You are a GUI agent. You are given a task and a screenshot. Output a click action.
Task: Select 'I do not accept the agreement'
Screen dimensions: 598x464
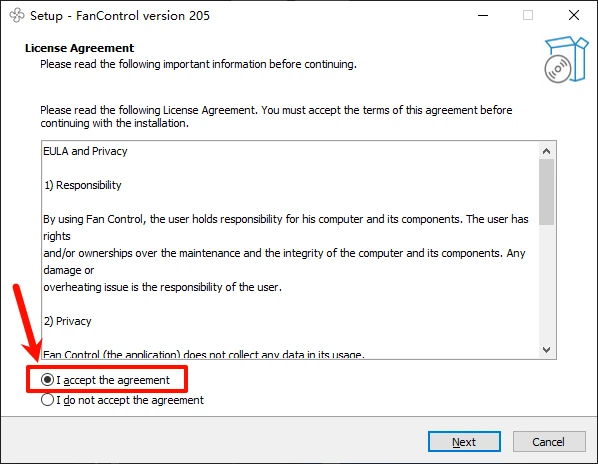122,400
